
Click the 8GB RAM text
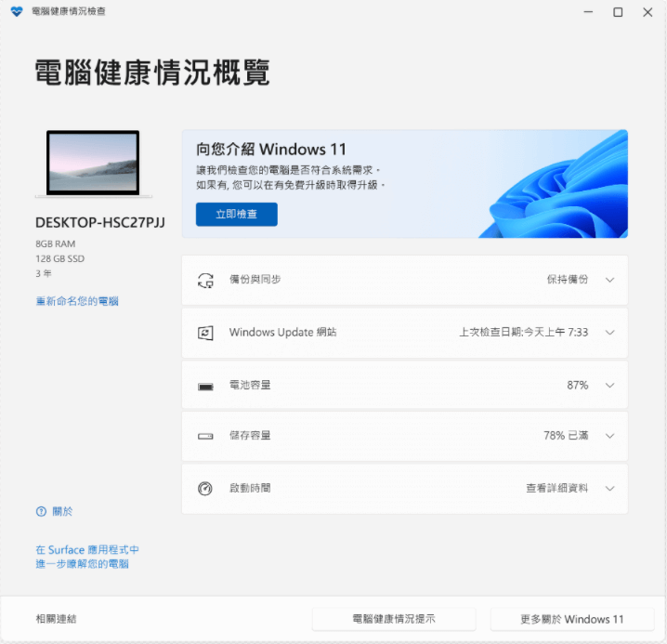coord(56,243)
